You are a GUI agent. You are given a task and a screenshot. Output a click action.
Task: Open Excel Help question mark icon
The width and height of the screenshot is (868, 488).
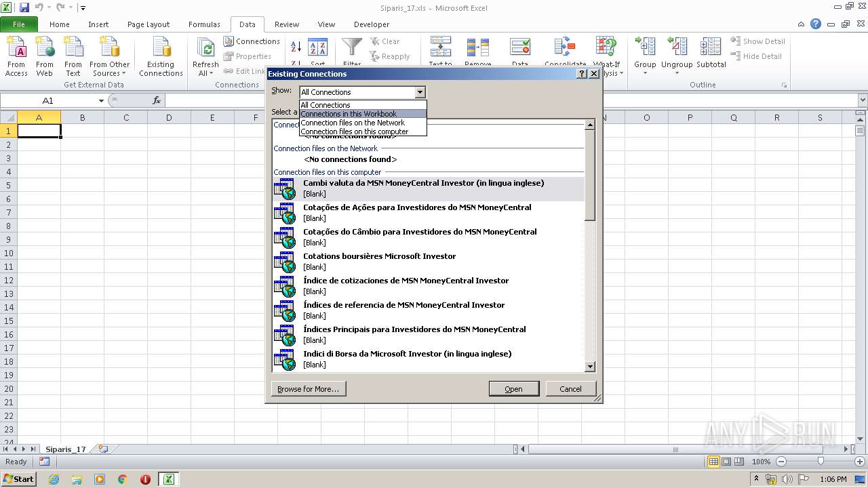click(x=816, y=24)
